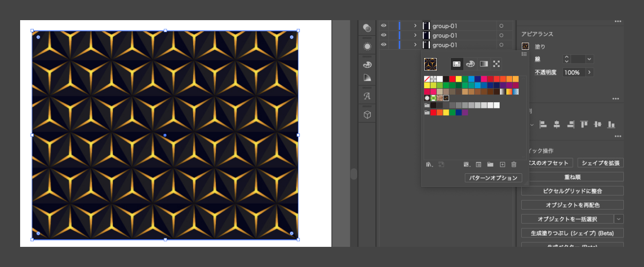Image resolution: width=644 pixels, height=267 pixels.
Task: Expand the second group-01 layer chevron
Action: click(x=415, y=35)
